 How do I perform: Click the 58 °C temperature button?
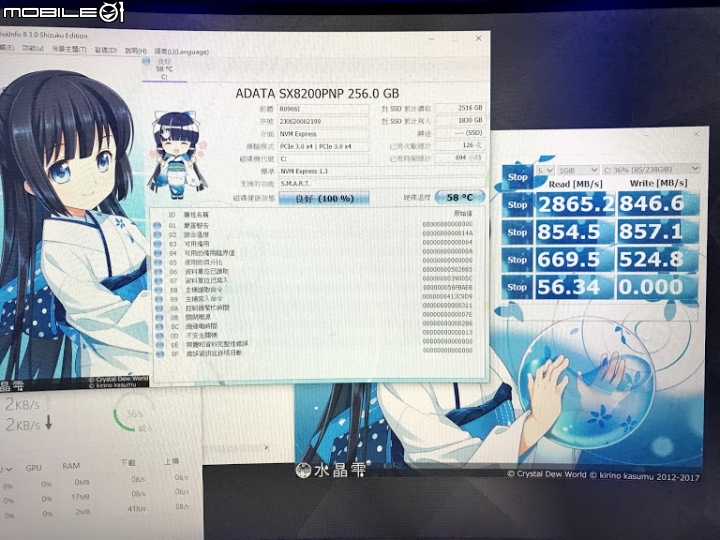(x=460, y=197)
